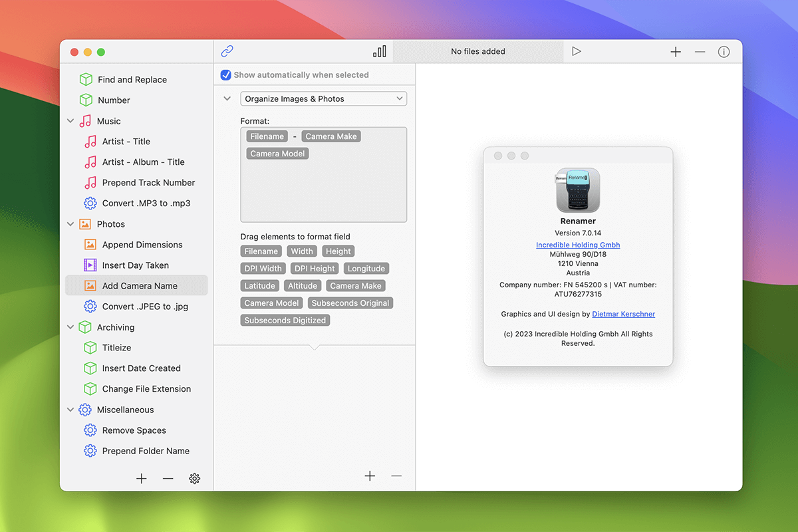Click the music icon for Artist - Album - Title

[90, 162]
